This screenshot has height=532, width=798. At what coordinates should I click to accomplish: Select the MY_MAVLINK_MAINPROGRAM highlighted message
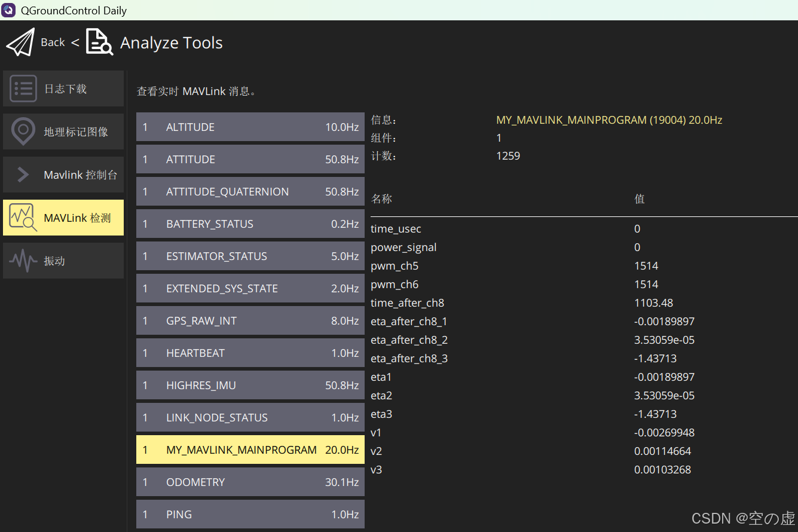(x=250, y=450)
